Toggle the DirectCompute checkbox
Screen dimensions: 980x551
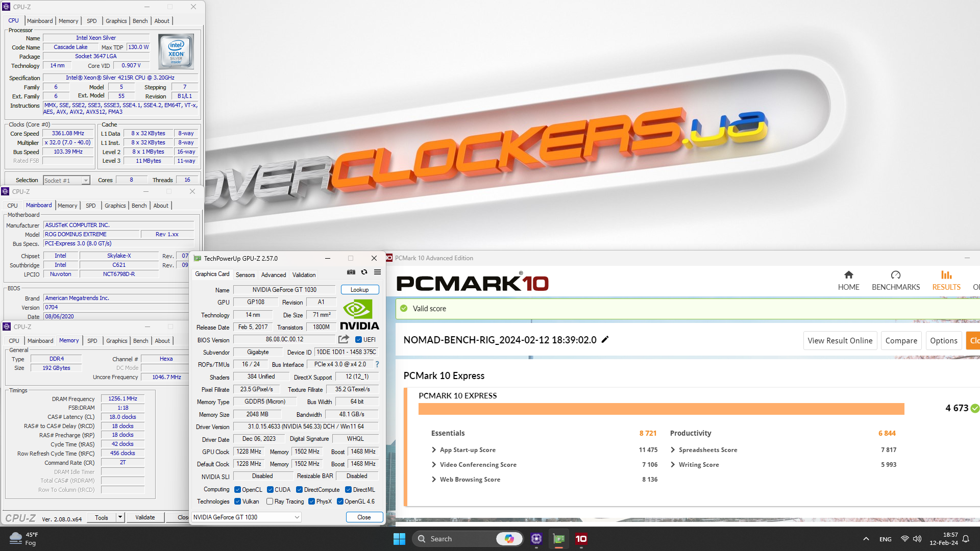pos(299,490)
